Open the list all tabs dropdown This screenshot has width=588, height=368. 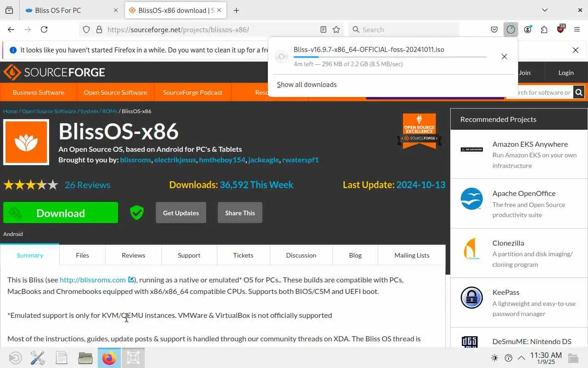[545, 10]
